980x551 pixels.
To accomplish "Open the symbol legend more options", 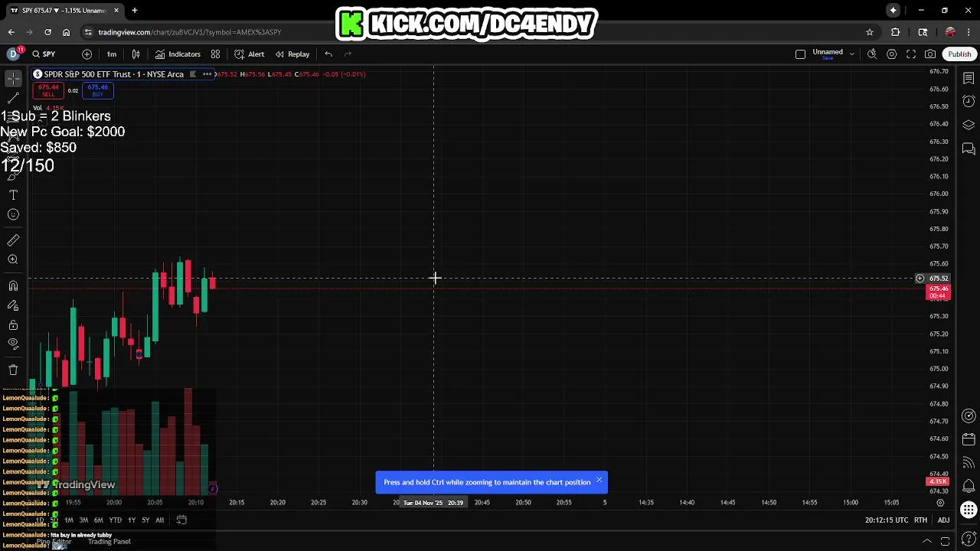I will [x=207, y=74].
